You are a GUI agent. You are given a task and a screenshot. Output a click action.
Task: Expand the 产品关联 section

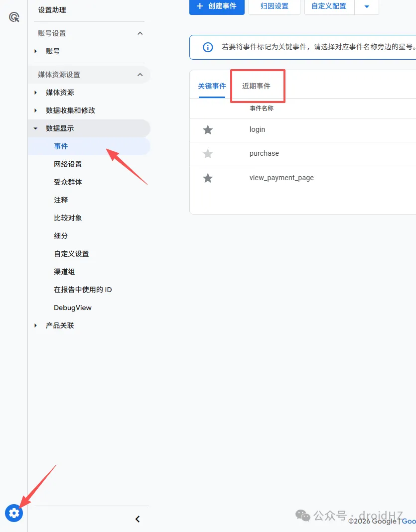point(35,325)
